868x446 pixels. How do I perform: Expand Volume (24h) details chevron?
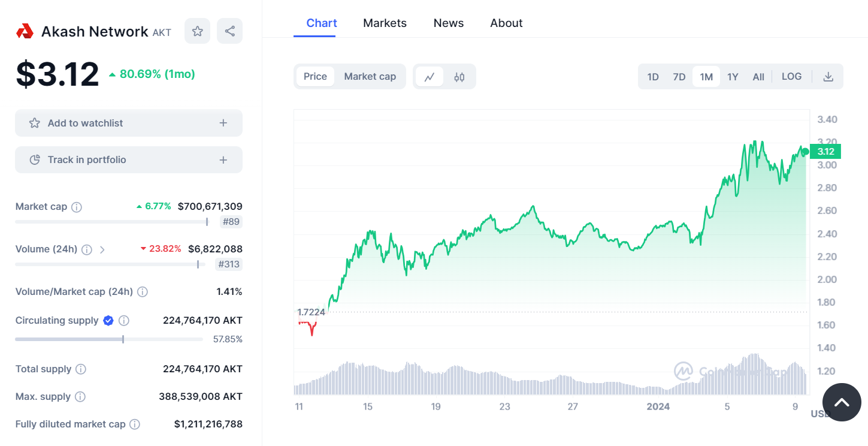[x=102, y=249]
